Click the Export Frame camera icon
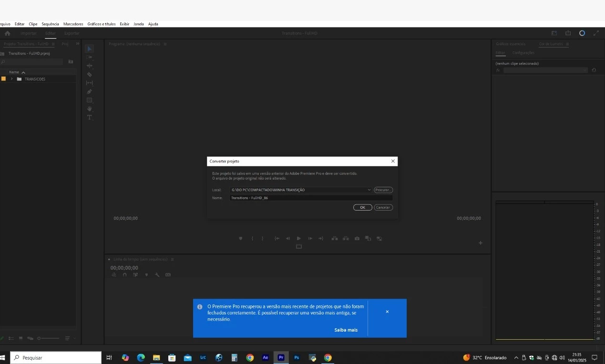This screenshot has width=605, height=364. (357, 238)
